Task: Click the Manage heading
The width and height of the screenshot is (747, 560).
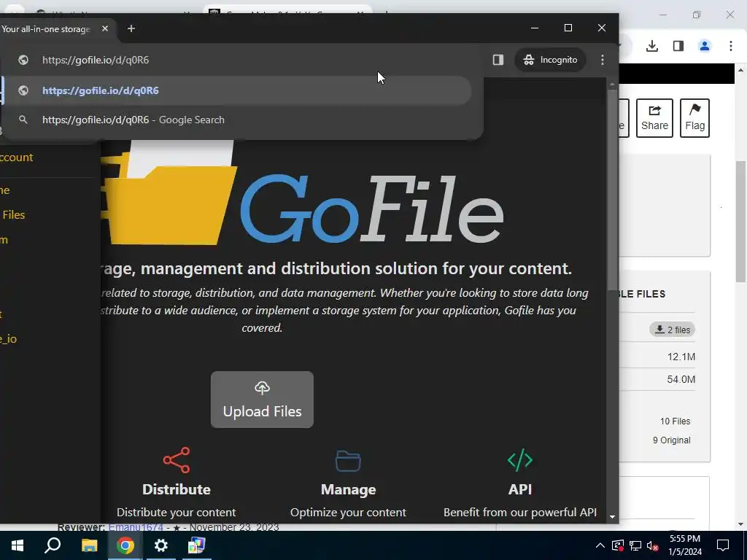Action: pos(348,489)
